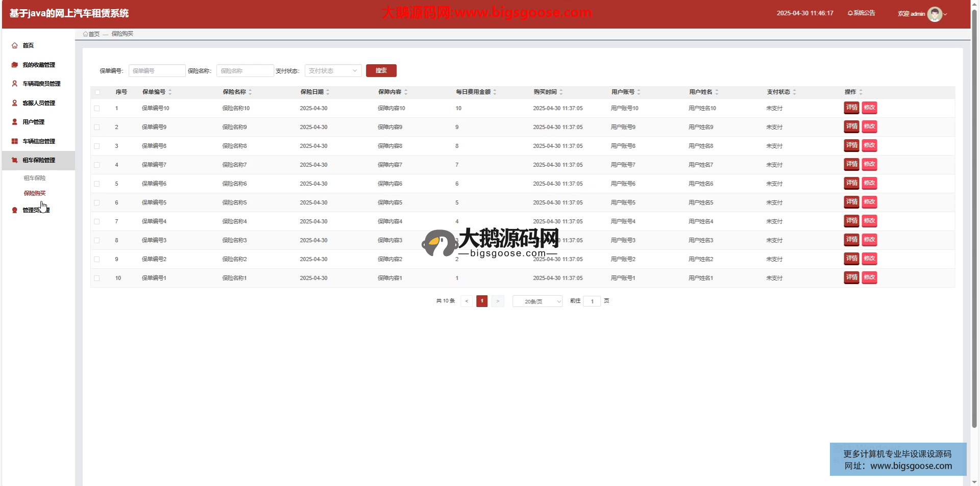Image resolution: width=980 pixels, height=486 pixels.
Task: Click the 客服人员管理 sidebar icon
Action: pos(15,103)
